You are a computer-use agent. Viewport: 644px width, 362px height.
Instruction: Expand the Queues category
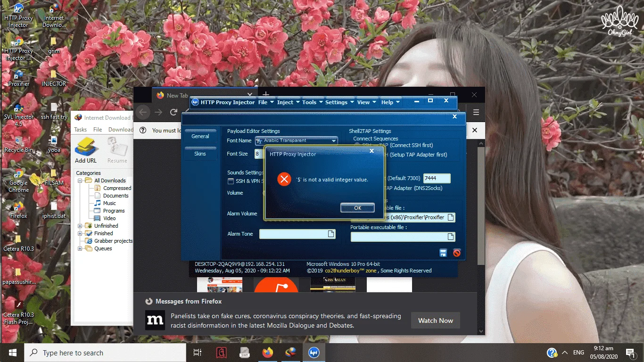click(80, 248)
